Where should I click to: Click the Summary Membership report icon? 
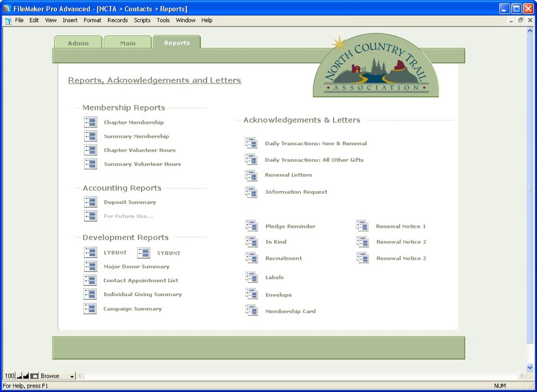point(90,136)
